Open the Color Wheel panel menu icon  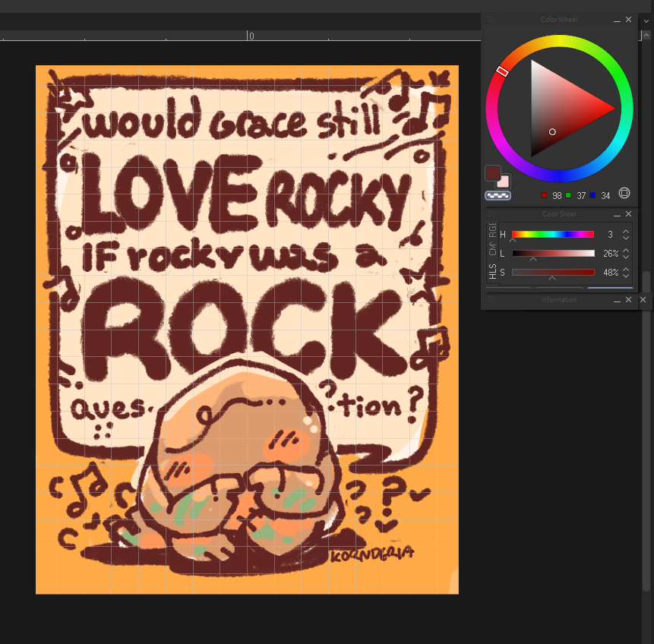pos(491,20)
